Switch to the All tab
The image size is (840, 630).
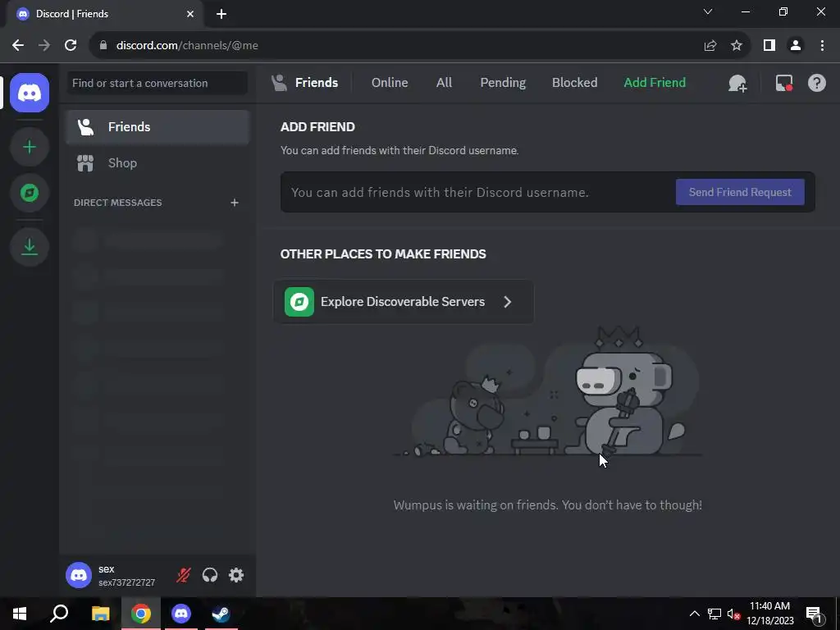click(444, 83)
